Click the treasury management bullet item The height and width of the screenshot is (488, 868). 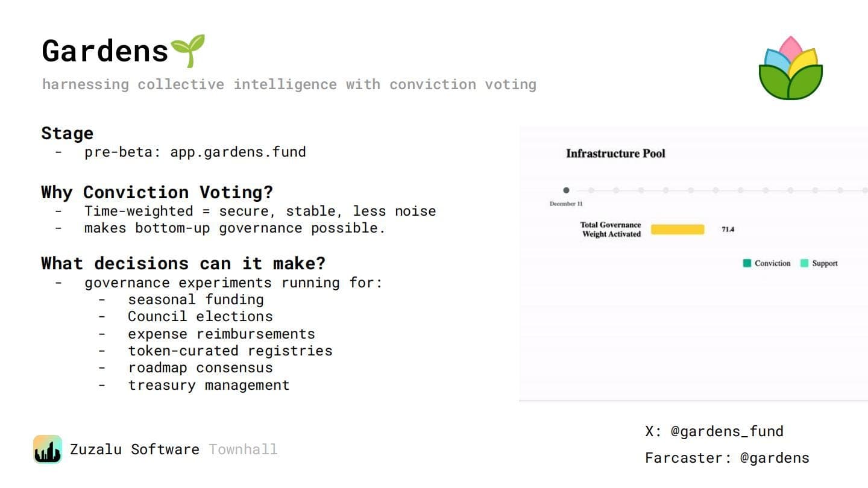209,385
